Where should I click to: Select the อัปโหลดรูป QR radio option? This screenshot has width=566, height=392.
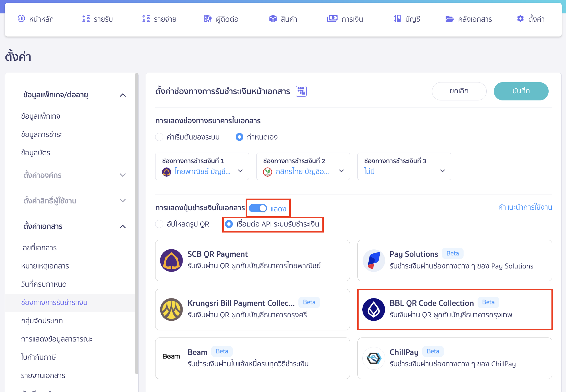point(159,224)
